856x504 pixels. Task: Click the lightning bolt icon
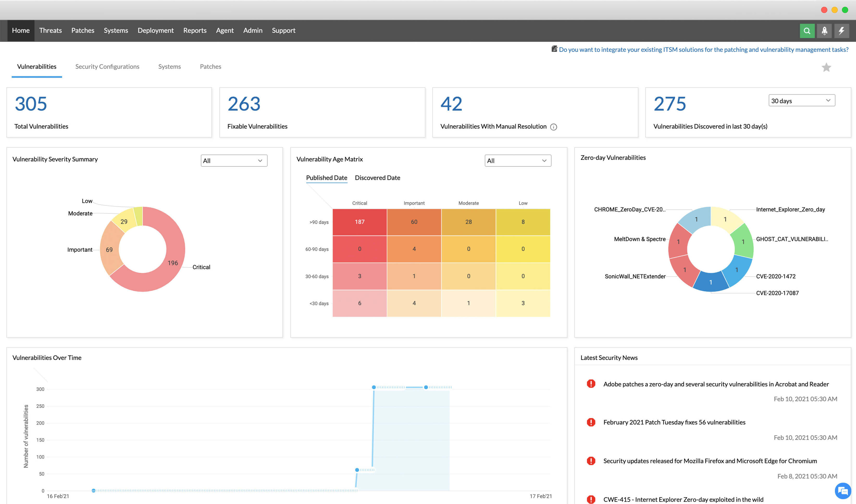841,31
